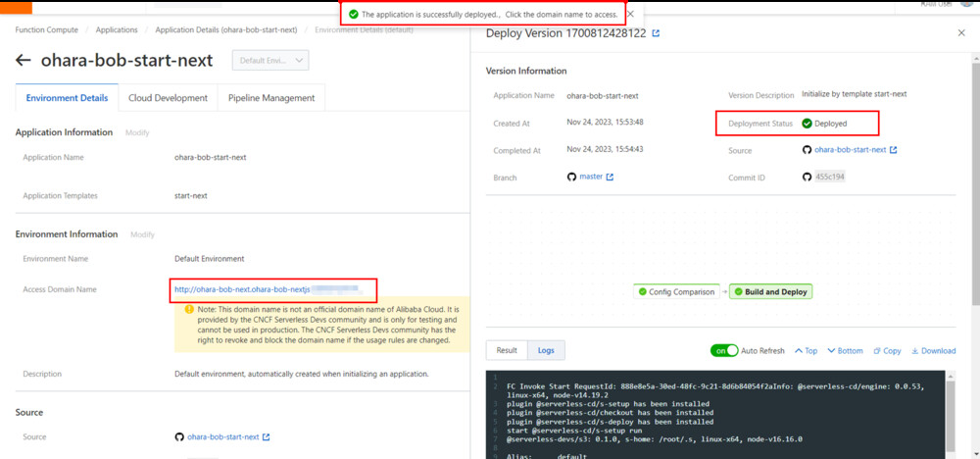Click Version Description text Initialize by template start-next
Viewport: 980px width, 459px height.
855,94
